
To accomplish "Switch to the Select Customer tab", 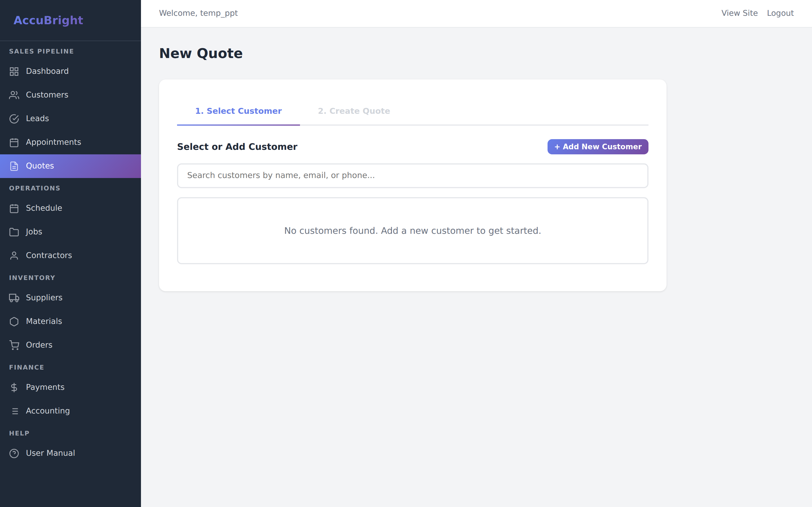I will [x=238, y=111].
